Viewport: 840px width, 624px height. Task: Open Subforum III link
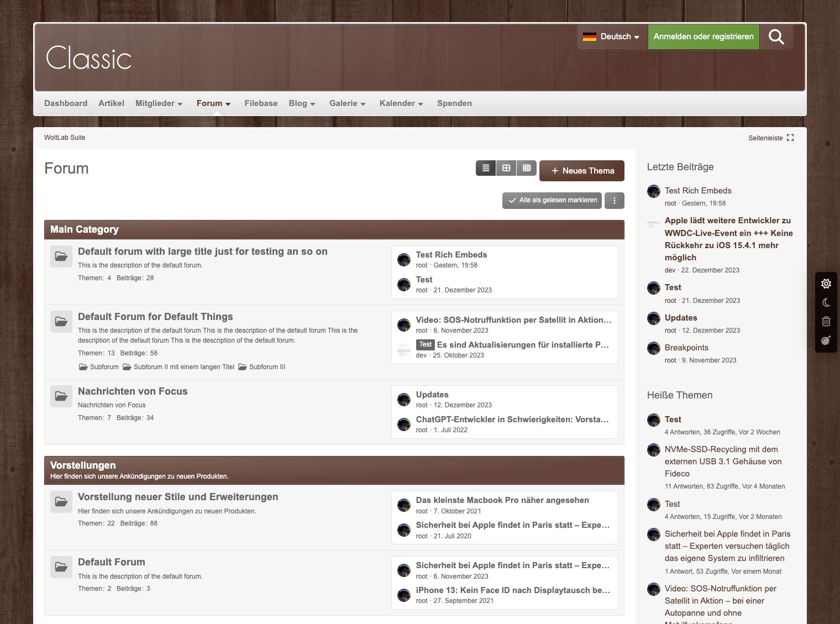pos(267,367)
